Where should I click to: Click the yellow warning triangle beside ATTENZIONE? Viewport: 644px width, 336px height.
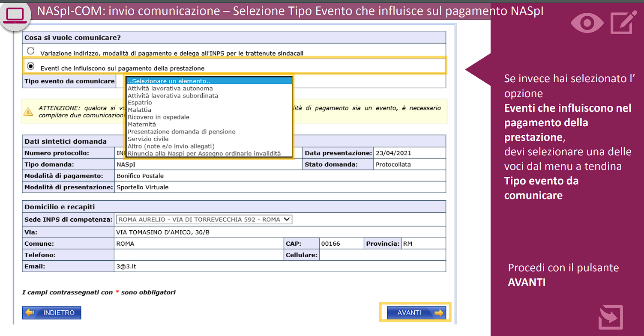point(29,111)
